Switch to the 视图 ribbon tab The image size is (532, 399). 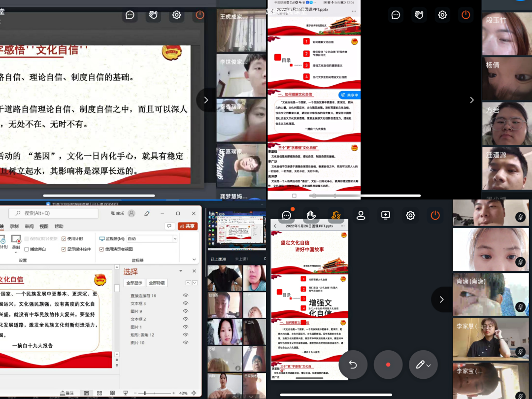coord(44,227)
